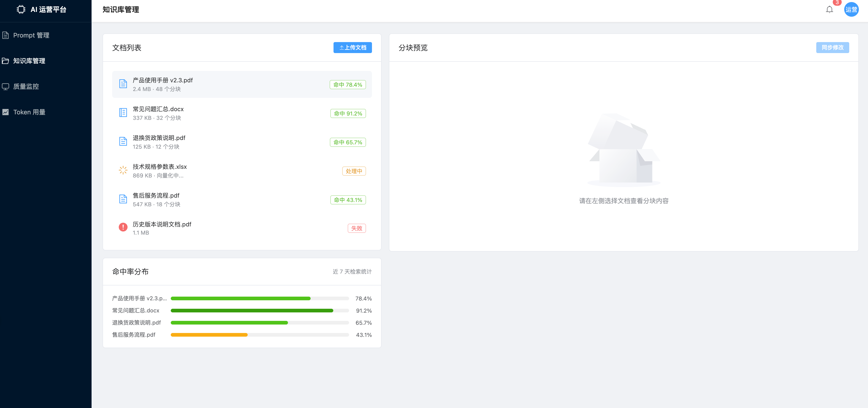Image resolution: width=868 pixels, height=408 pixels.
Task: Click the AI 运营平台 chip logo icon
Action: (x=21, y=9)
